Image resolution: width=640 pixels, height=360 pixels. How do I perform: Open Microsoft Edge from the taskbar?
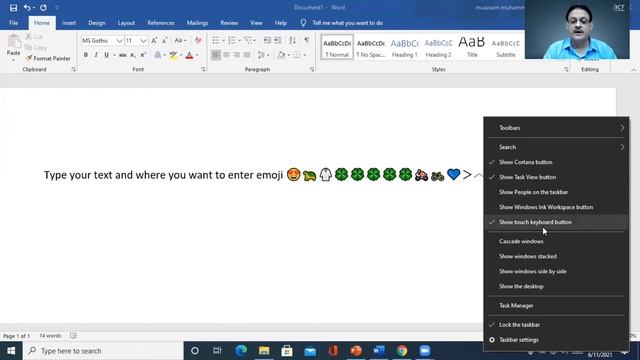tap(241, 351)
